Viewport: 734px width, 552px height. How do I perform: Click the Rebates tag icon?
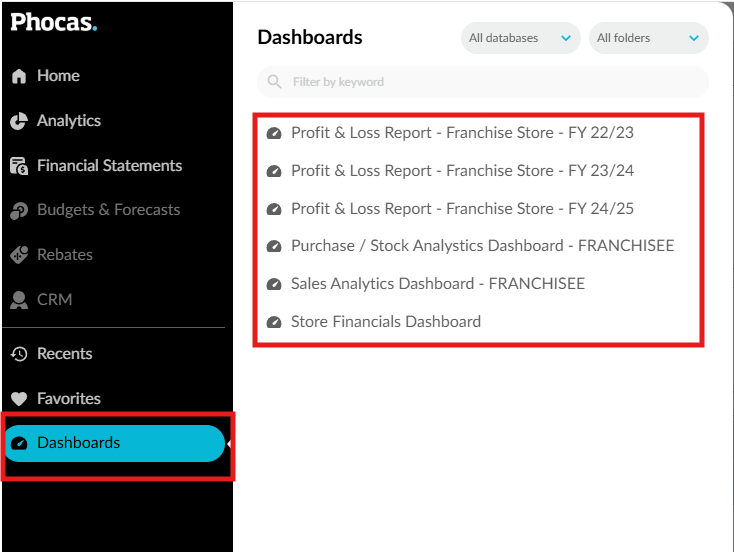tap(19, 255)
